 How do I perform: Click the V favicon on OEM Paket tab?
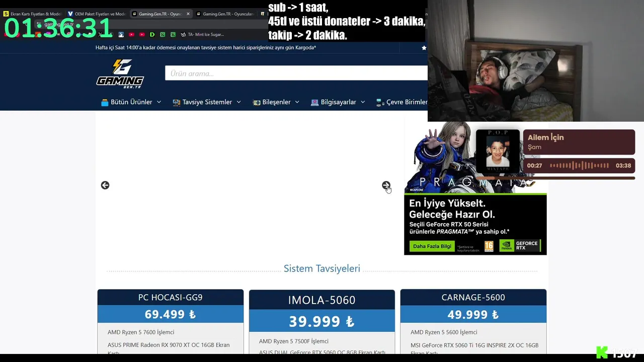(x=70, y=14)
